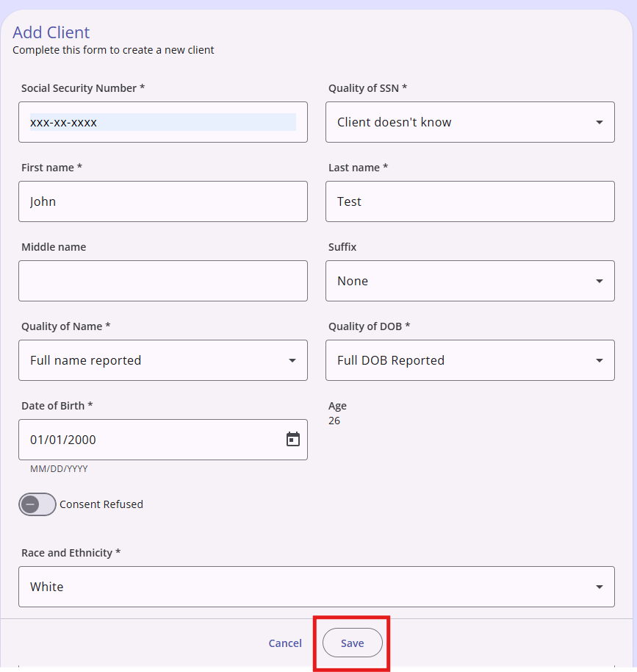637x672 pixels.
Task: Expand the Quality of Name dropdown
Action: (x=163, y=360)
